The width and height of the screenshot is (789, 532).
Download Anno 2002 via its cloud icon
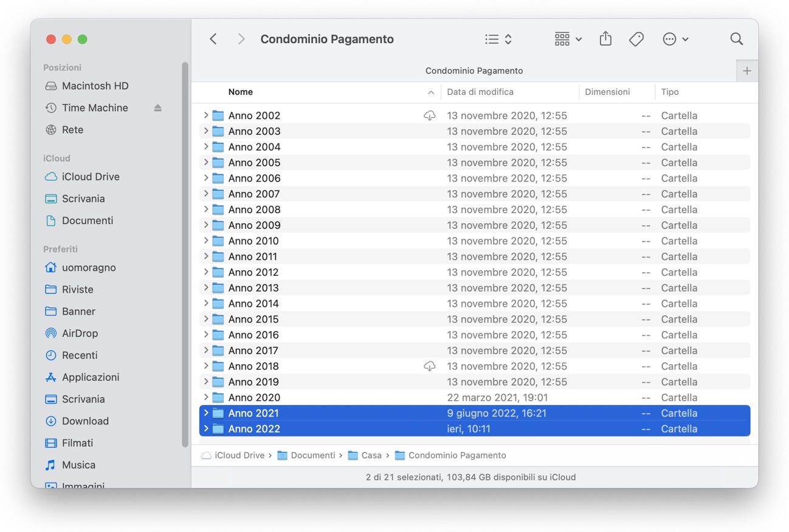[430, 115]
